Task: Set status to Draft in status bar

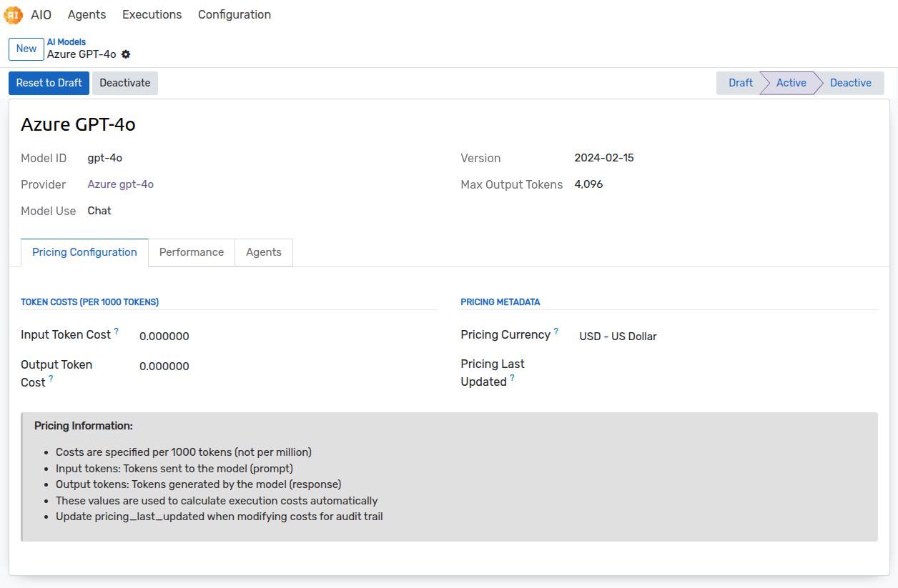Action: pyautogui.click(x=740, y=83)
